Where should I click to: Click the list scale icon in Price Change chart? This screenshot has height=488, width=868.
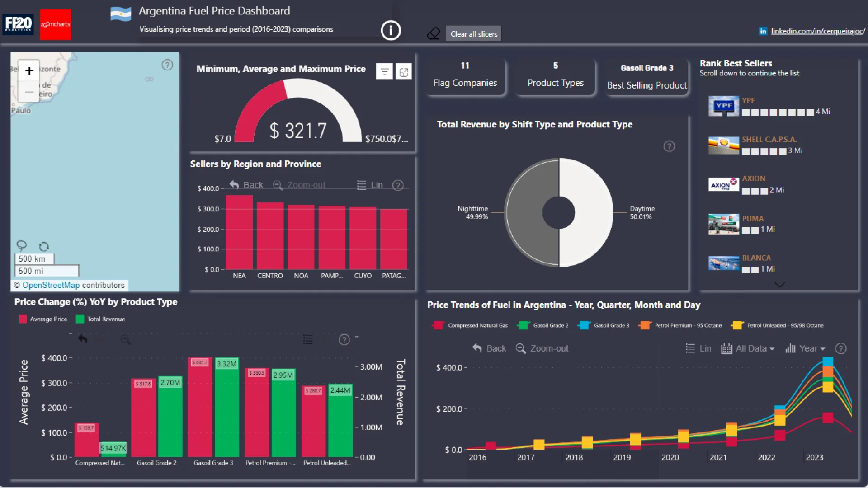pos(308,339)
